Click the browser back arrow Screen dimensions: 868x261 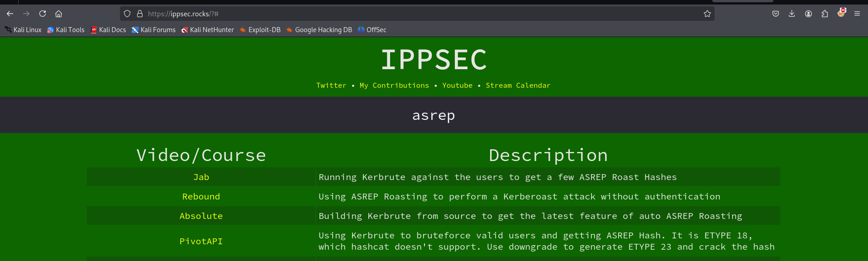(x=10, y=14)
